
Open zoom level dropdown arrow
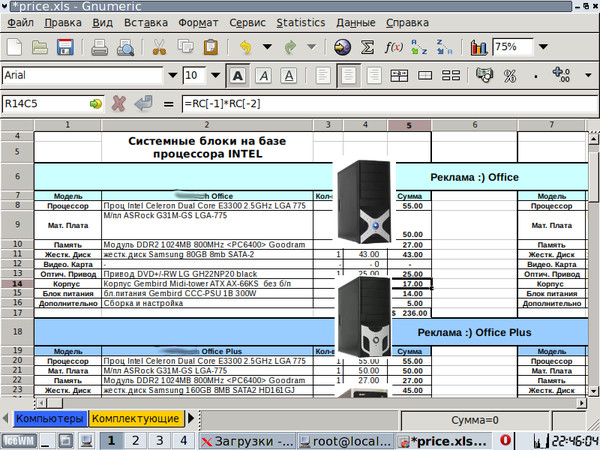543,47
